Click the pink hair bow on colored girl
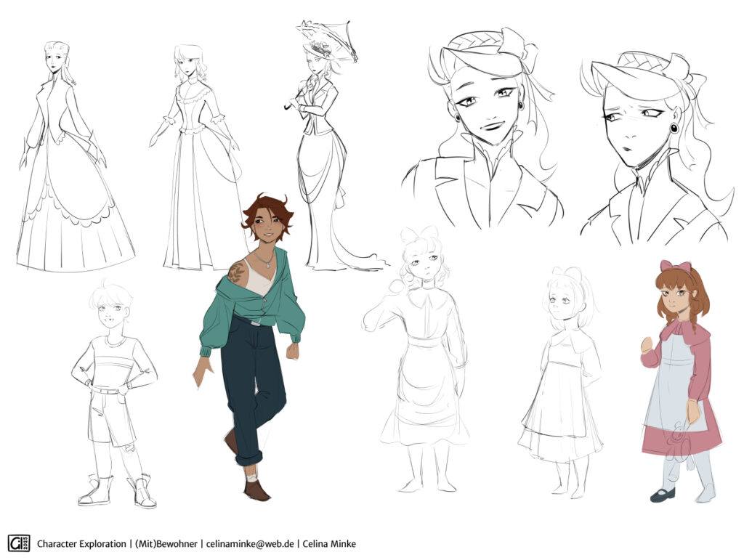The image size is (744, 560). (x=676, y=267)
